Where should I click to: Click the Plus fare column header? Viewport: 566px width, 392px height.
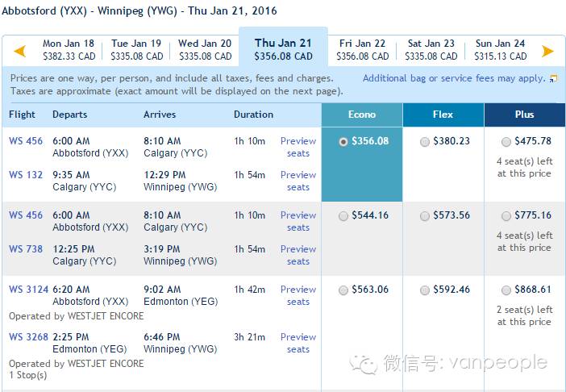(x=525, y=115)
